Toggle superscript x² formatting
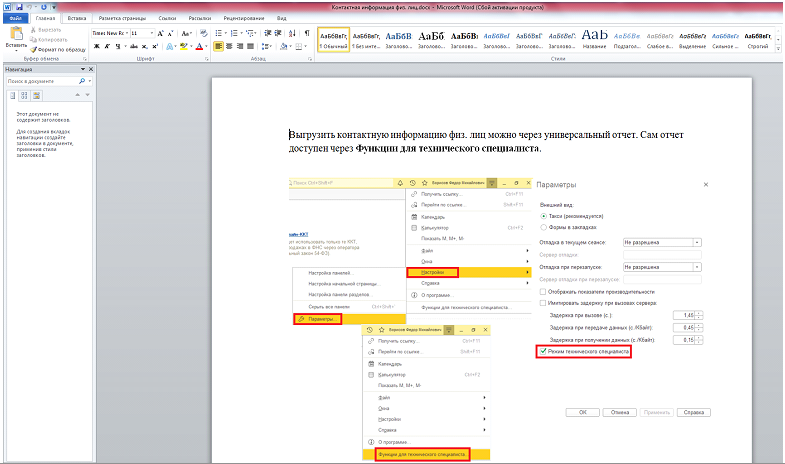The width and height of the screenshot is (785, 464). tap(155, 46)
